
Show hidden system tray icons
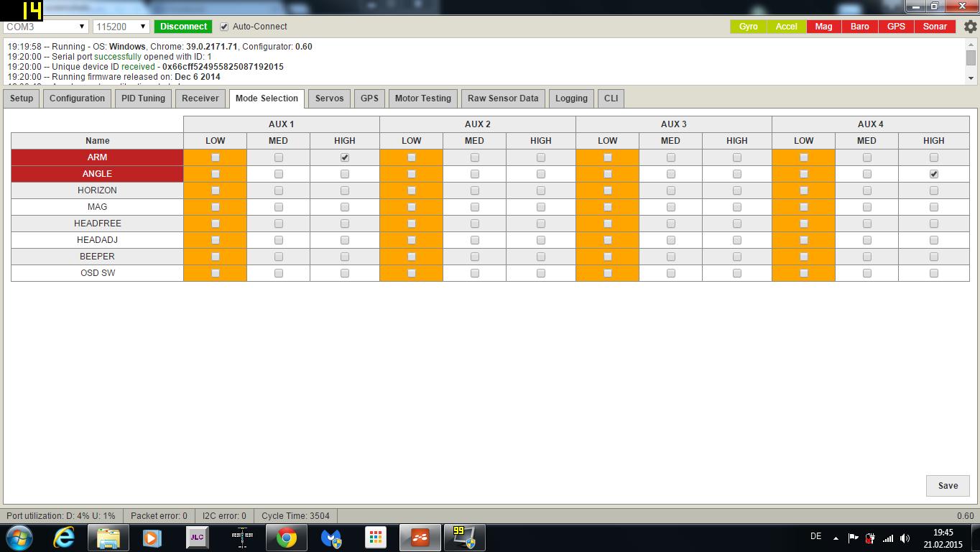[x=836, y=538]
